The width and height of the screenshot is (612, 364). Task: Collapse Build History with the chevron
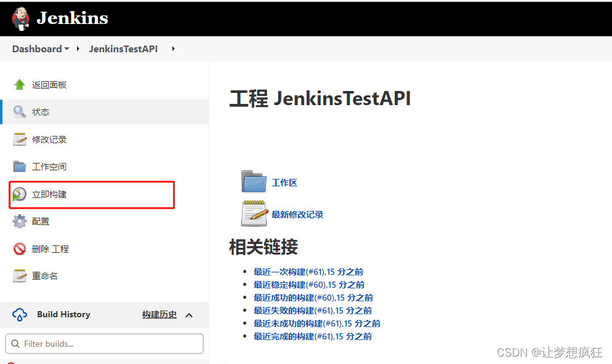[x=189, y=315]
